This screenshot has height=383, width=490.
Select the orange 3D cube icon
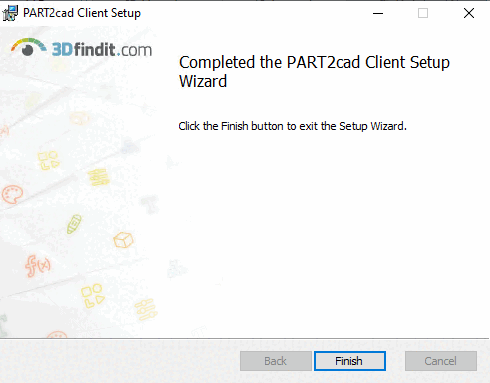click(123, 240)
